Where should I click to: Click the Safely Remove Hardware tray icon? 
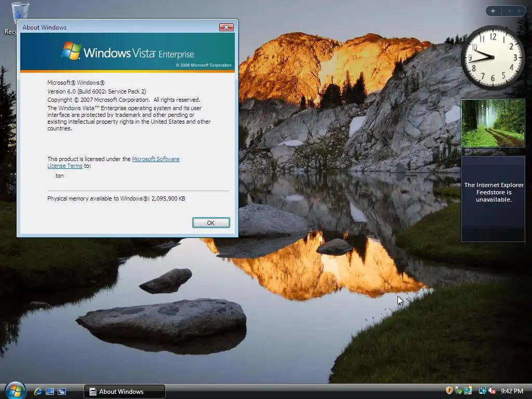point(458,391)
